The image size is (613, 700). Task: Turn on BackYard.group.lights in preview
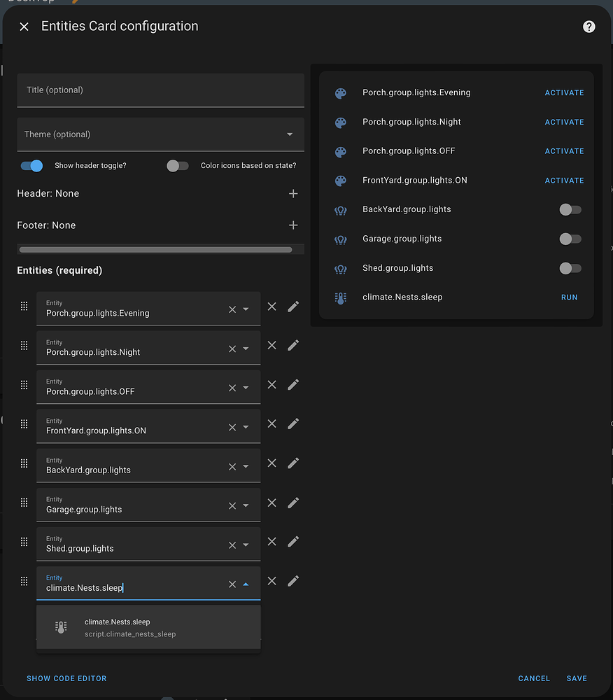pyautogui.click(x=570, y=209)
